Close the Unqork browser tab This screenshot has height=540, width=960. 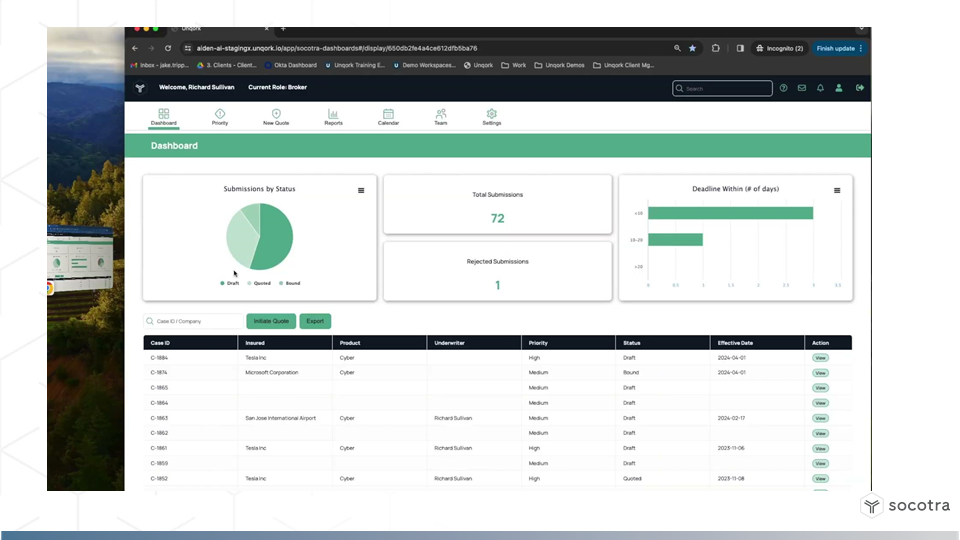[x=266, y=29]
